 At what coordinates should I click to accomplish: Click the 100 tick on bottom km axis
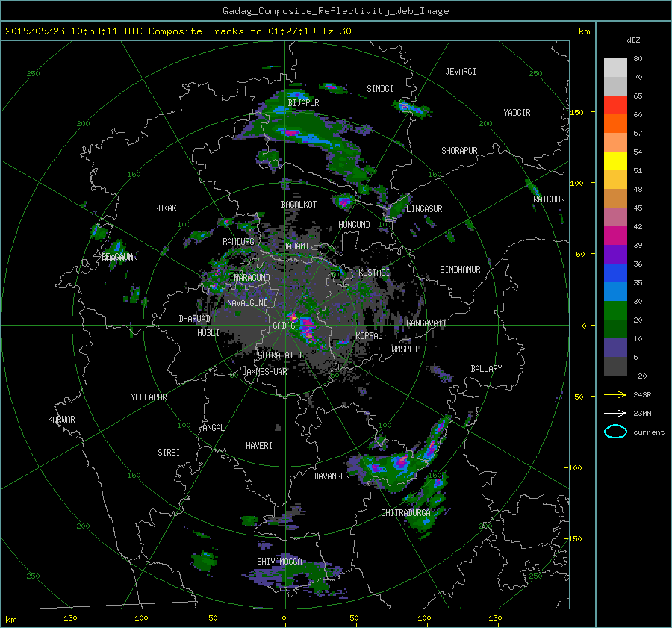424,618
